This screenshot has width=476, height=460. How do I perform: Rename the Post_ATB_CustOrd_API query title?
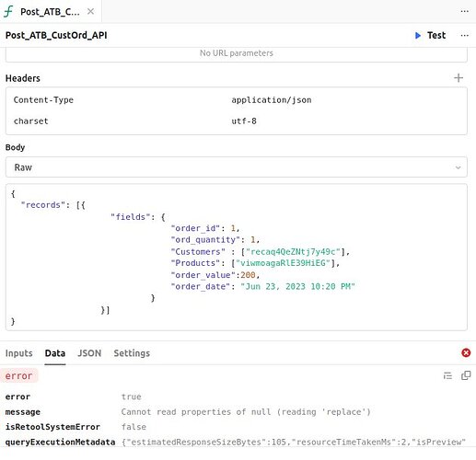point(56,35)
